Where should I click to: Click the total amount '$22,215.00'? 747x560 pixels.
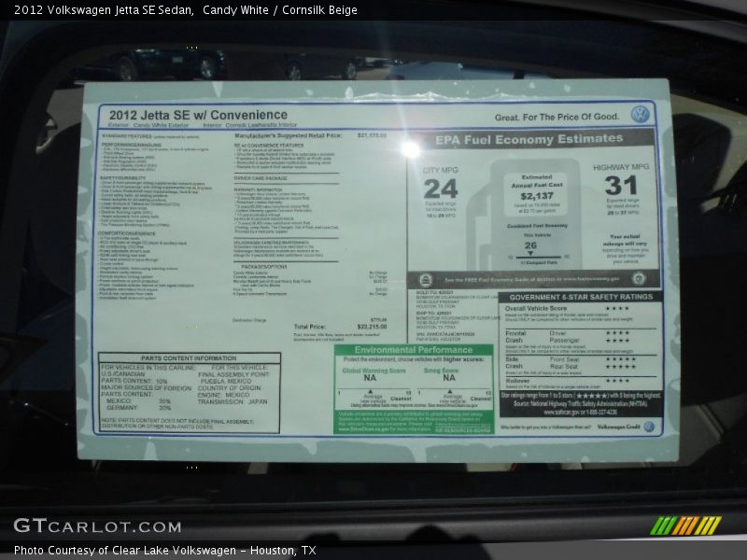tap(372, 327)
